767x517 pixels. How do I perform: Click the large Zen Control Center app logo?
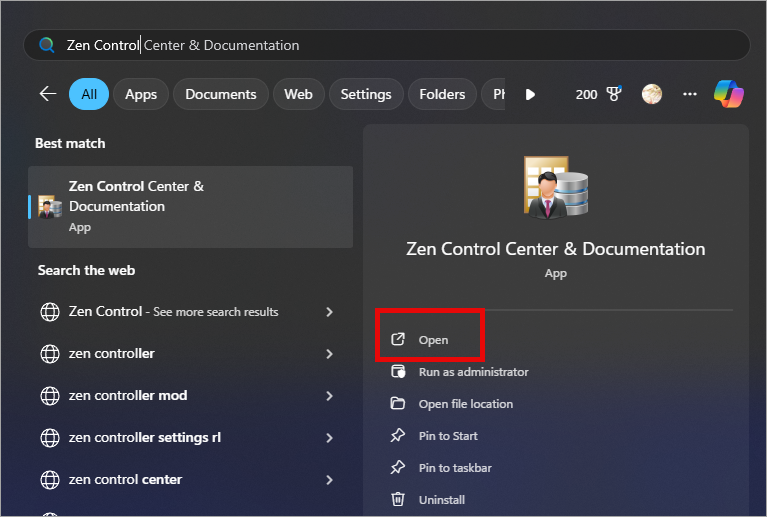pos(556,187)
